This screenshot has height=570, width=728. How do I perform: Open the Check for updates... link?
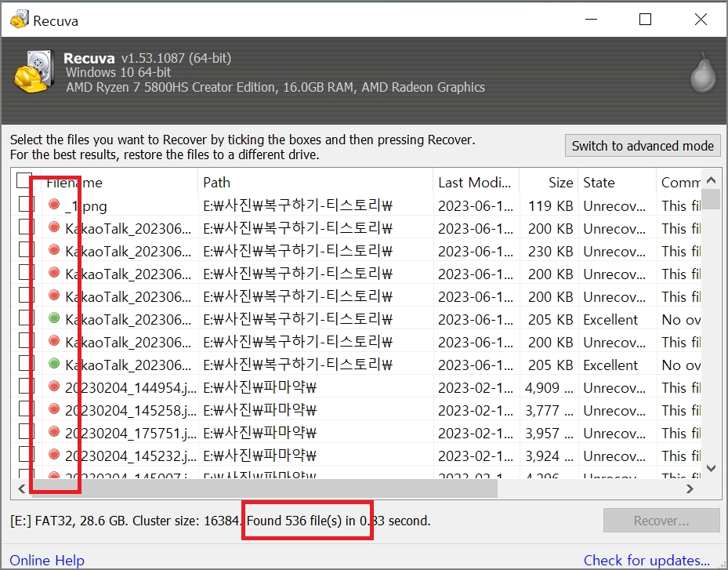(647, 561)
